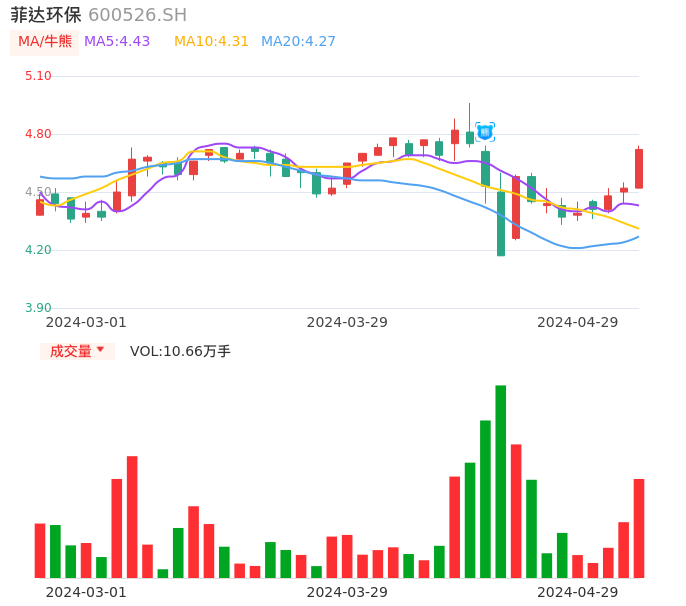This screenshot has height=606, width=686.
Task: Click the 4.80 price axis label
Action: point(38,134)
